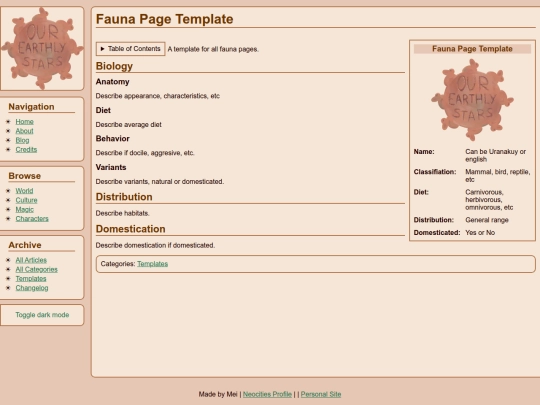Image resolution: width=540 pixels, height=405 pixels.
Task: Visit the Credits page
Action: pos(26,149)
